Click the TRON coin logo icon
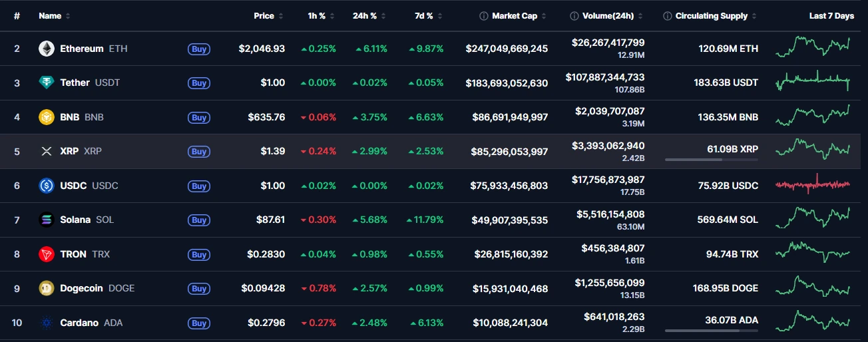This screenshot has width=868, height=342. click(47, 254)
